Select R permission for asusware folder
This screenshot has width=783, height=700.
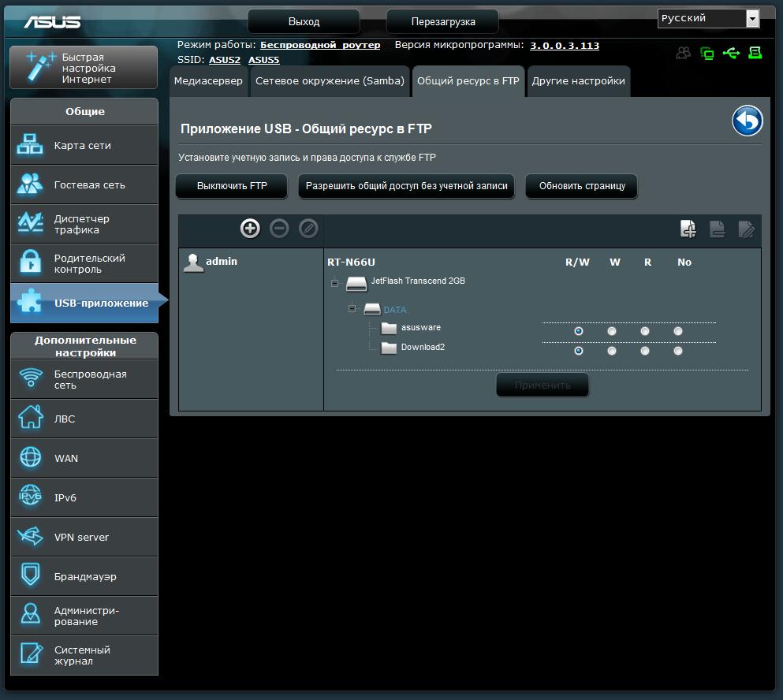[645, 331]
